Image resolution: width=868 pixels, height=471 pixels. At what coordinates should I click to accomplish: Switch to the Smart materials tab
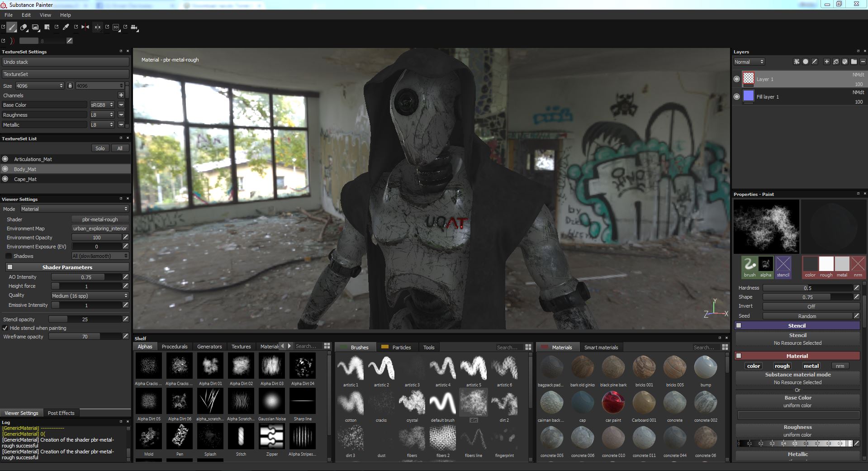[x=601, y=347]
